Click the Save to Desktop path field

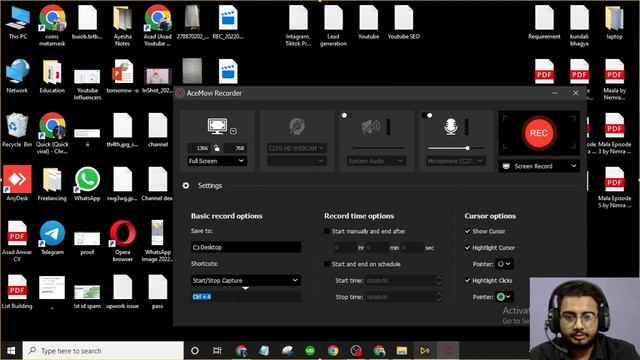246,247
